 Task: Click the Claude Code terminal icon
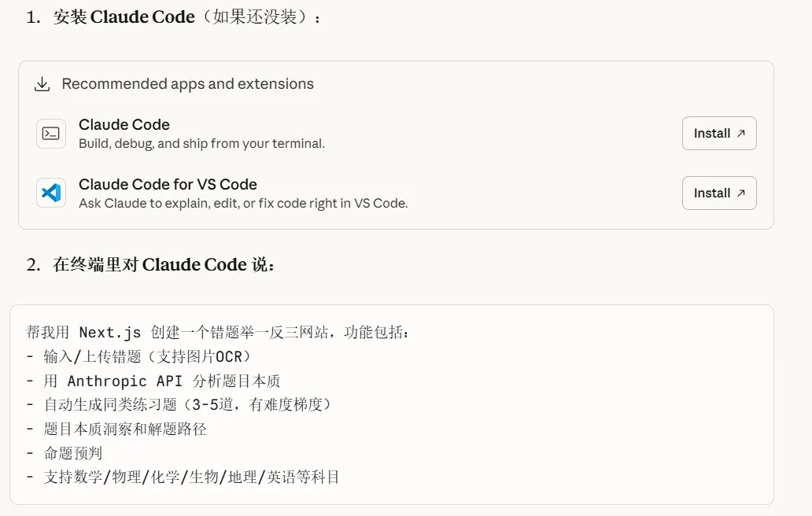[51, 134]
